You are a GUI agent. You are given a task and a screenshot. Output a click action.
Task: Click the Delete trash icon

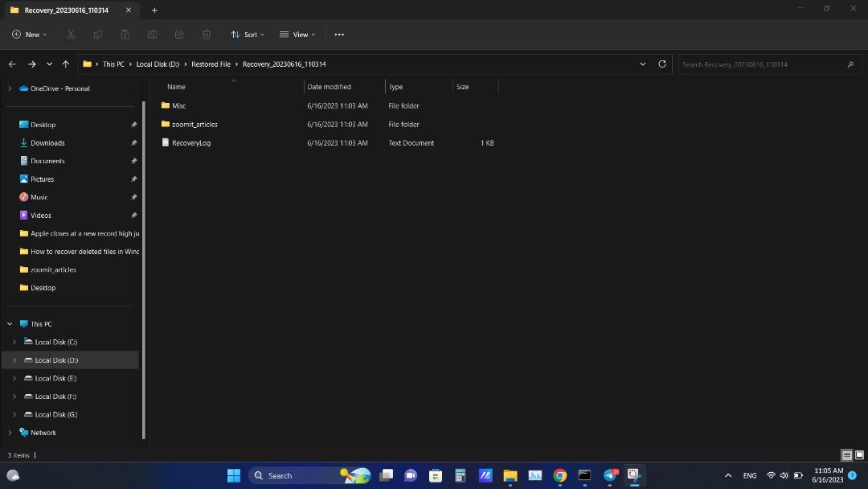click(207, 35)
